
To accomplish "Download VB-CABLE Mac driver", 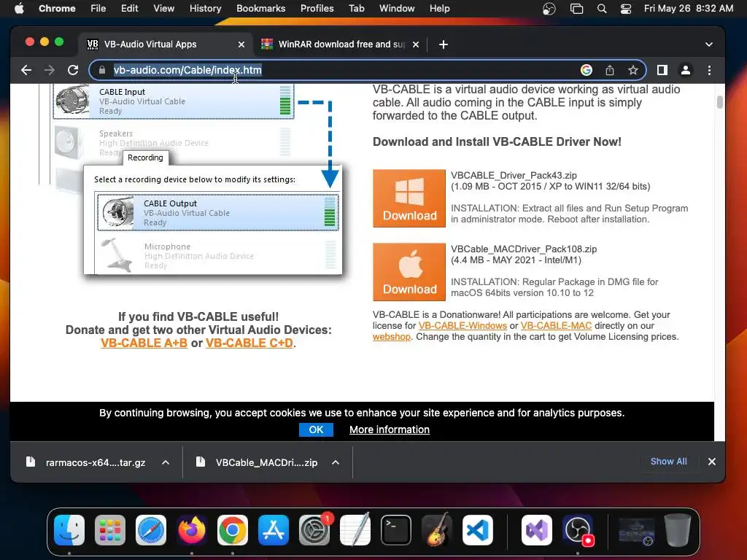I will pos(409,272).
